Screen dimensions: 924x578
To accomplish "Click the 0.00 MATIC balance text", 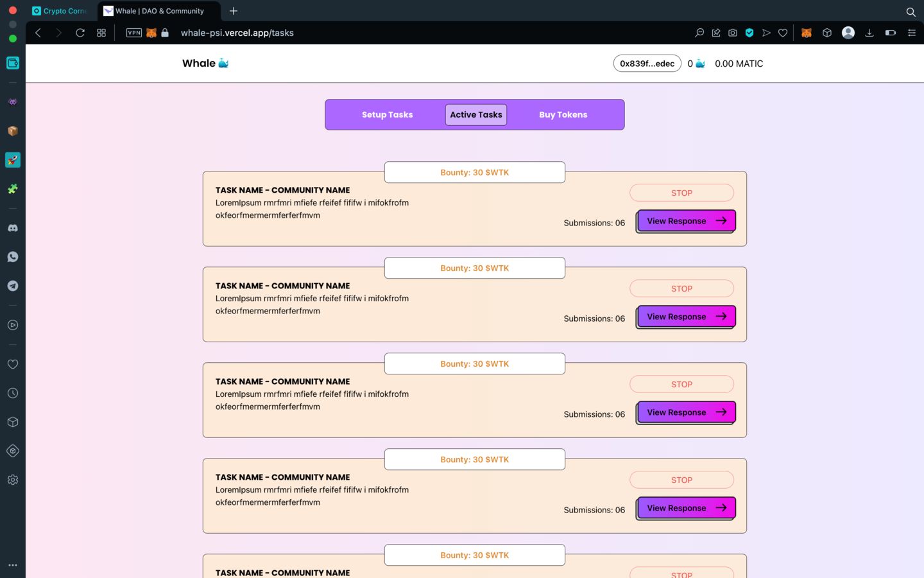I will coord(739,64).
